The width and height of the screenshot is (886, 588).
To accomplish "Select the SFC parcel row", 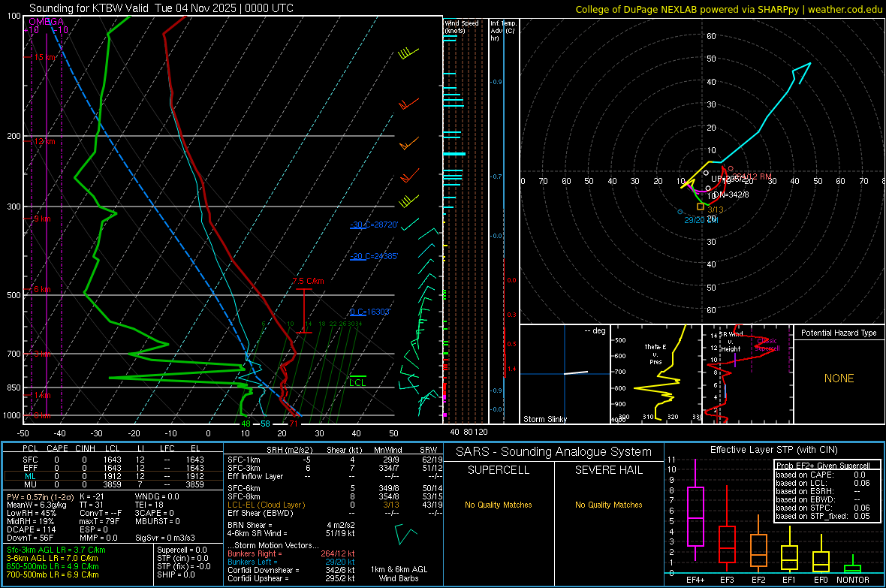I will (113, 460).
